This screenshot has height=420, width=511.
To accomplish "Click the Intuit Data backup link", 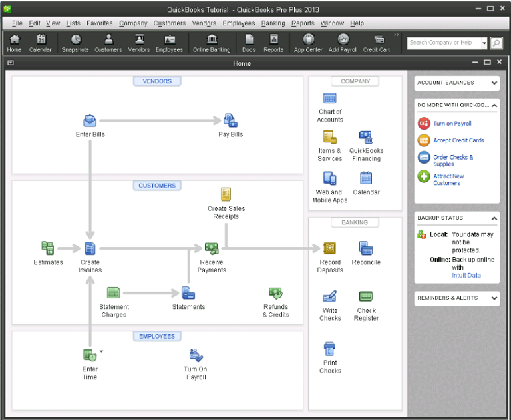I will tap(466, 275).
